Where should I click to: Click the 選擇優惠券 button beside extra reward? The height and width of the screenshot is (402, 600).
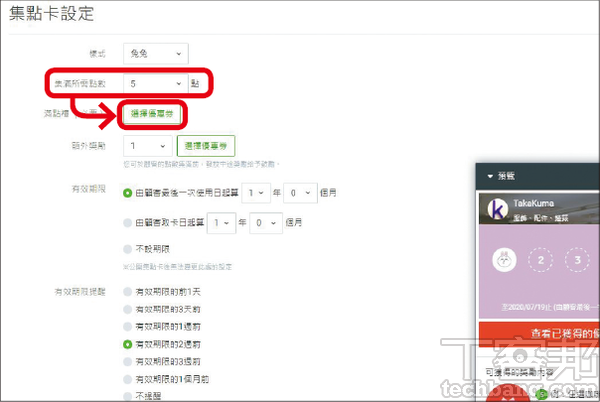(206, 146)
